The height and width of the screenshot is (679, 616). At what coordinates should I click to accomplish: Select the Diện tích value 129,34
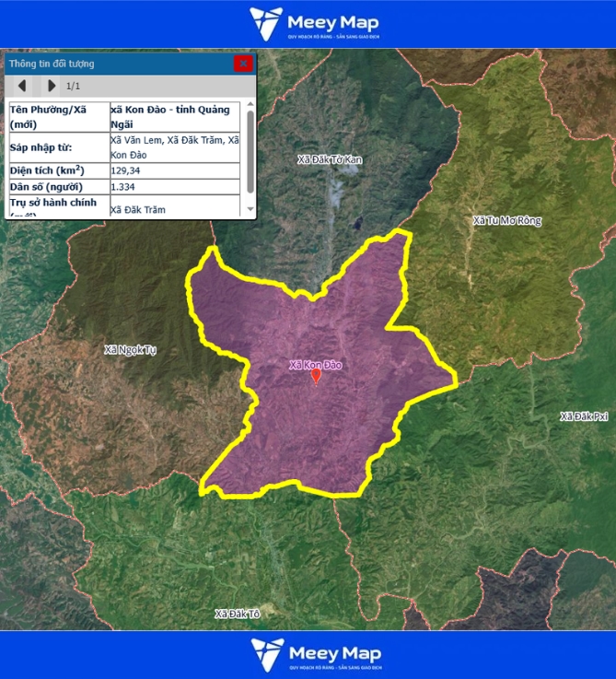(126, 170)
